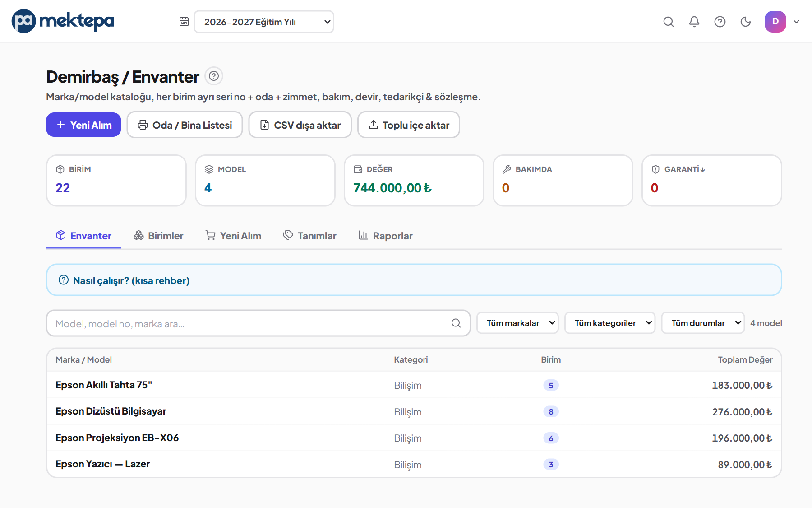Open the Tüm markalar dropdown
Screen dimensions: 812x508
tap(518, 323)
